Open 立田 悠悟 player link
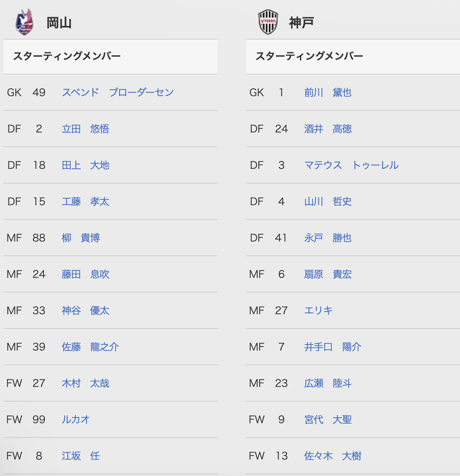This screenshot has width=460, height=476. pos(86,129)
